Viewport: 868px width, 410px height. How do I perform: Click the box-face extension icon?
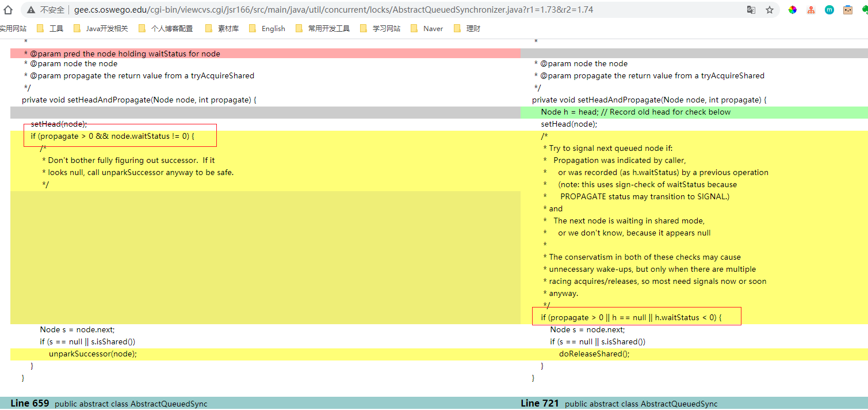(847, 10)
